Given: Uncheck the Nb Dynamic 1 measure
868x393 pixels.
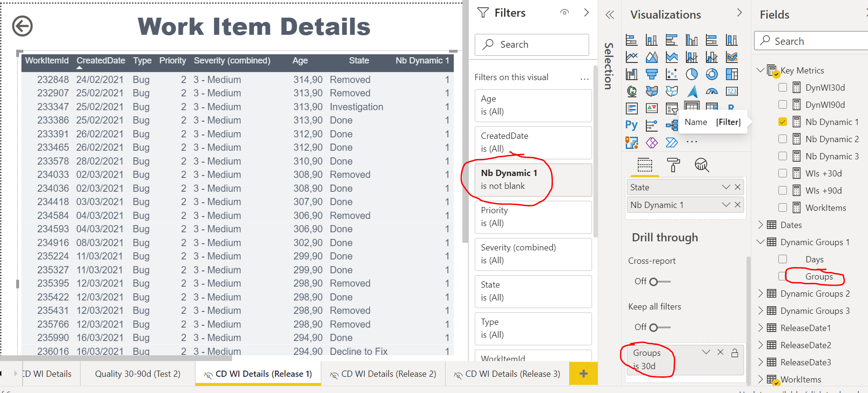Looking at the screenshot, I should [782, 122].
